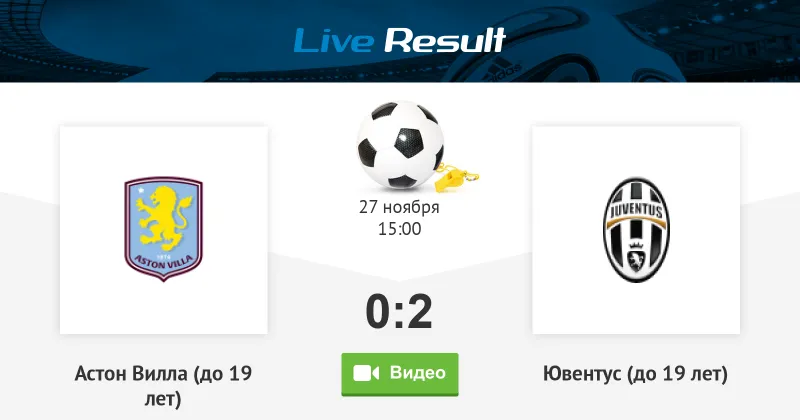This screenshot has width=800, height=420.
Task: Click the 0:2 match score
Action: point(399,311)
